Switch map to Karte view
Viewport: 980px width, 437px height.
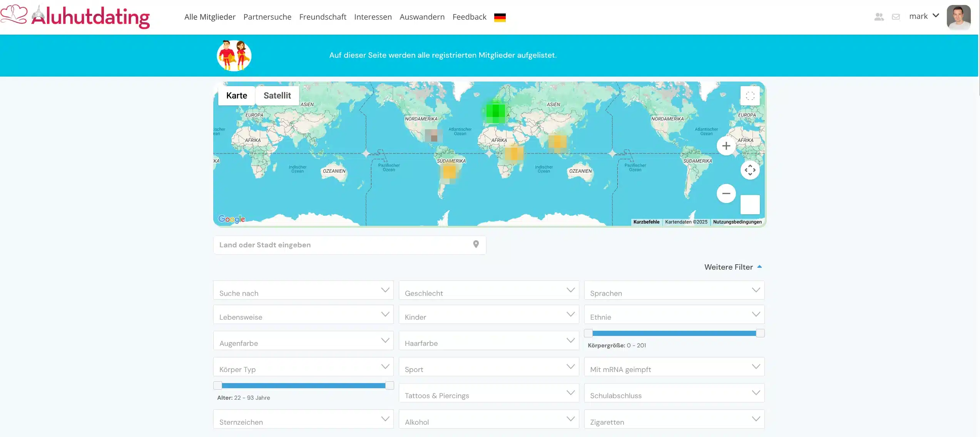pyautogui.click(x=236, y=96)
